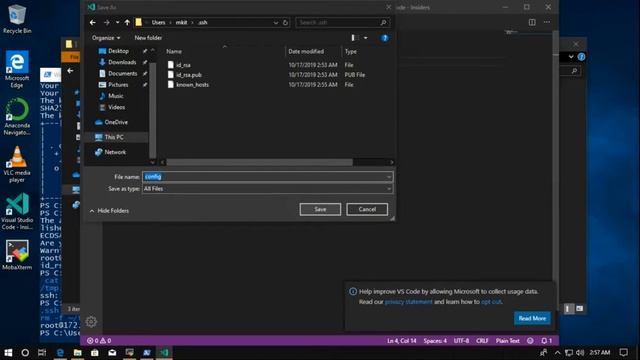The height and width of the screenshot is (360, 640).
Task: Select Videos in navigation pane
Action: coord(116,107)
